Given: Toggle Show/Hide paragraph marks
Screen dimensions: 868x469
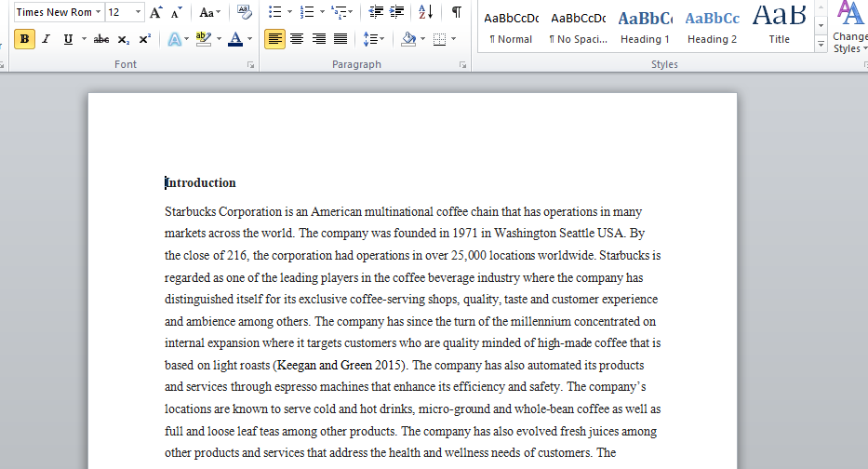Looking at the screenshot, I should click(x=457, y=12).
